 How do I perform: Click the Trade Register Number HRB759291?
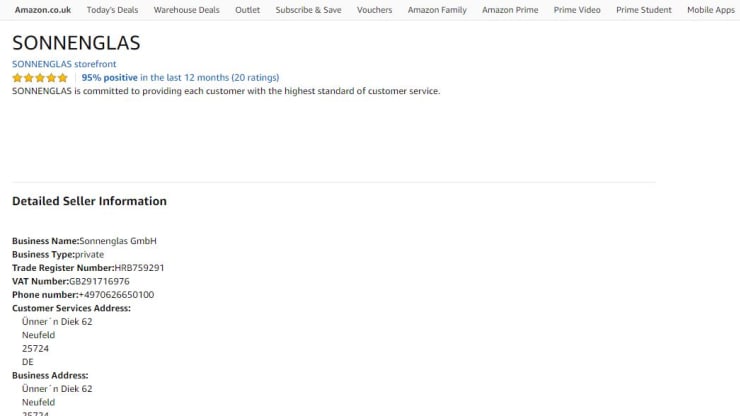click(x=139, y=268)
